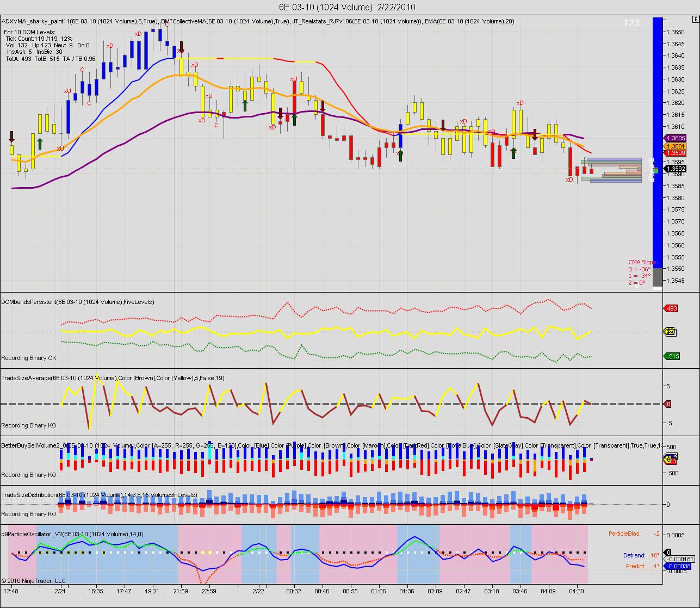
Task: Click the green -515 DOM band marker
Action: 672,357
